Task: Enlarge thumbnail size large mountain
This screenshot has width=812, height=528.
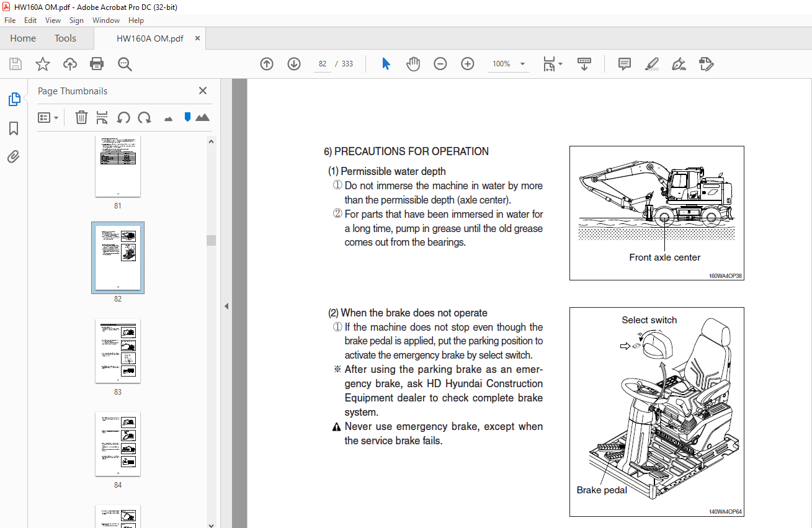Action: 202,117
